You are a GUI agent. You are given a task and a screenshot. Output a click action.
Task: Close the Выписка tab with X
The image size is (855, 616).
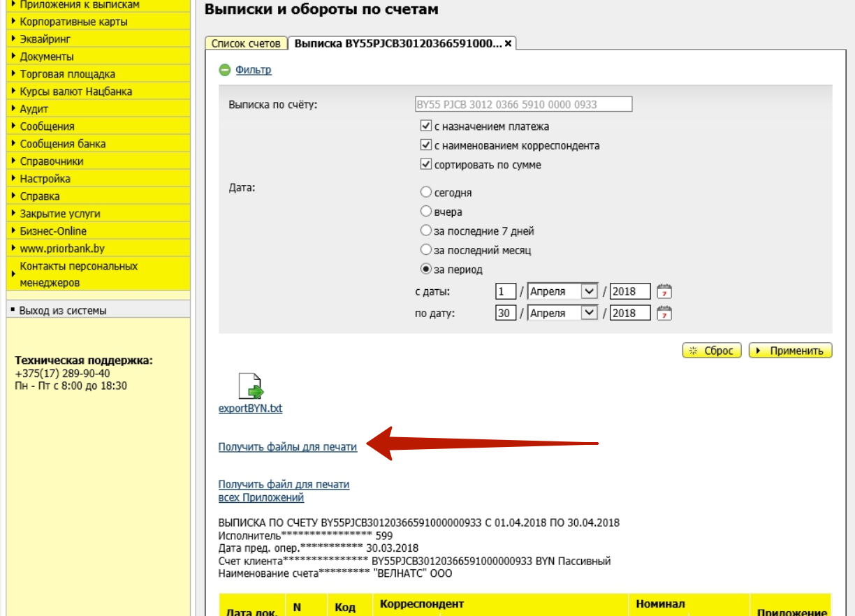click(509, 43)
